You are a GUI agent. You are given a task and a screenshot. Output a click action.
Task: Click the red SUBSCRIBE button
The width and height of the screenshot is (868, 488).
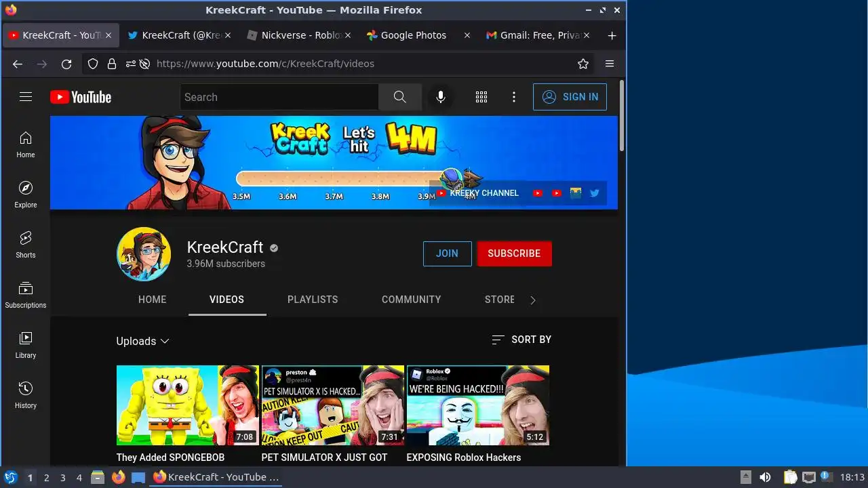(514, 253)
